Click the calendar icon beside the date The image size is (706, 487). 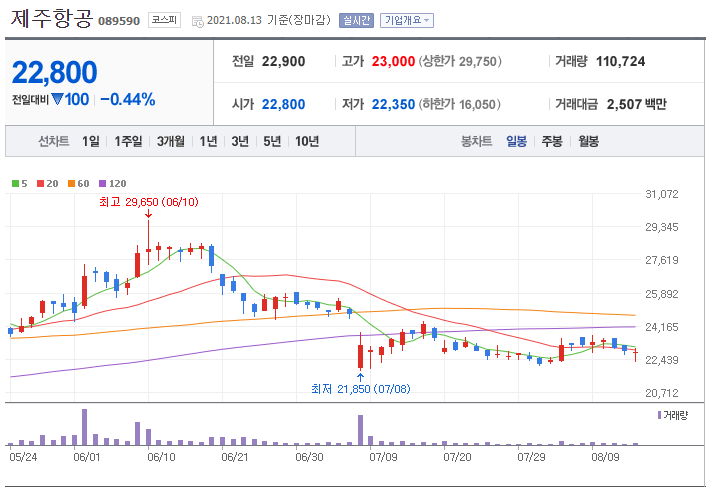tap(198, 21)
